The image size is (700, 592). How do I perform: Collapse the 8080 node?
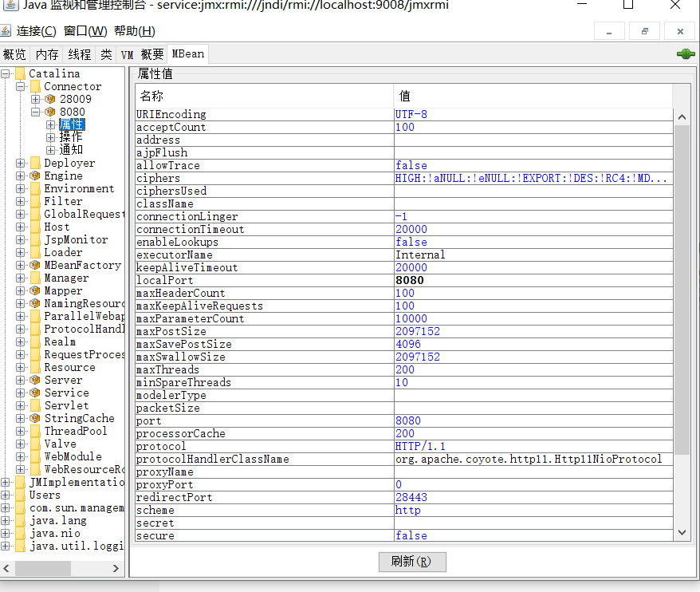pos(34,112)
